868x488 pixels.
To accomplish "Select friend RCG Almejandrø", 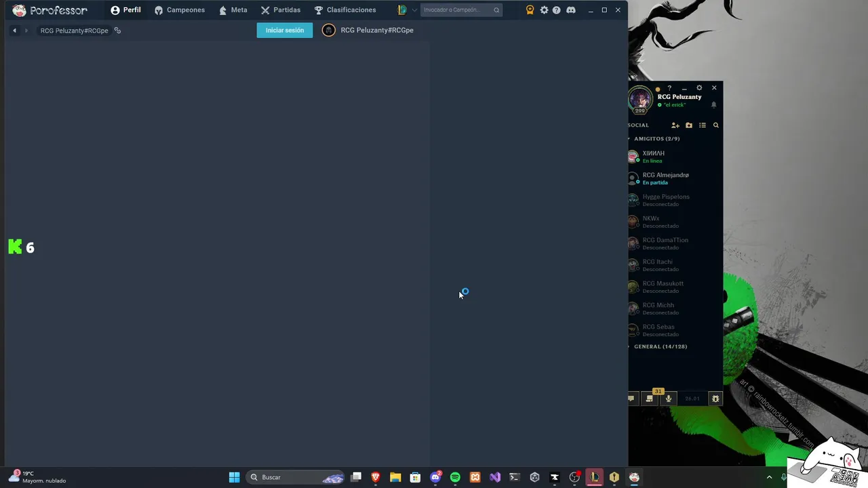I will 675,178.
